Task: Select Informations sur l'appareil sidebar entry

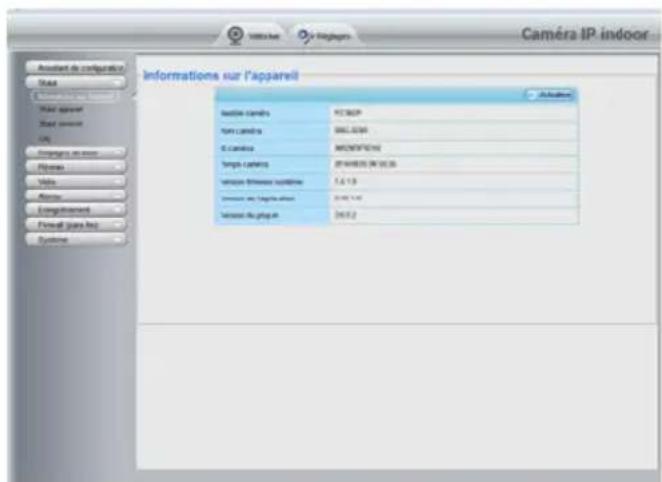Action: click(x=75, y=96)
